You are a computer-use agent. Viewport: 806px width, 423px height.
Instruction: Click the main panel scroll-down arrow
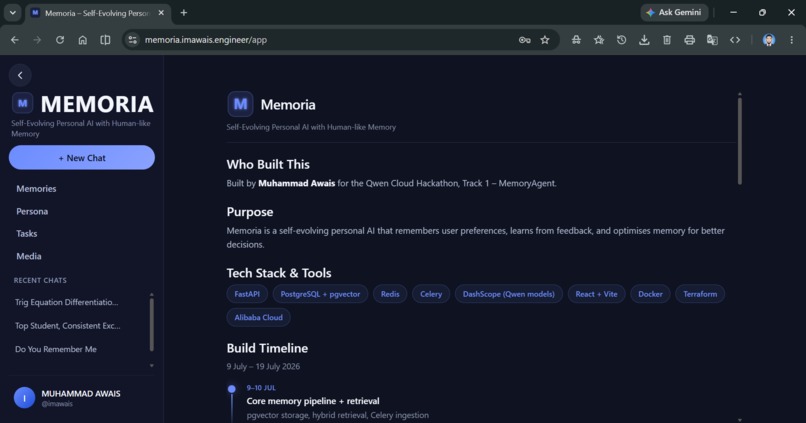740,420
